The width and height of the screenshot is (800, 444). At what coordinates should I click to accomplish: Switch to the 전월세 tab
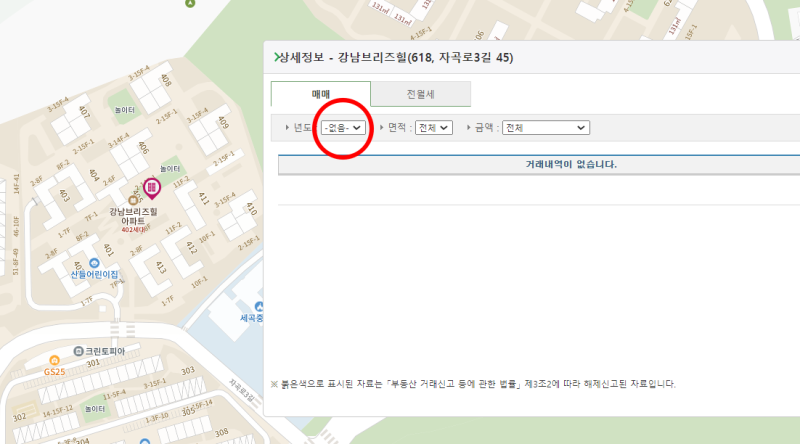pyautogui.click(x=420, y=94)
